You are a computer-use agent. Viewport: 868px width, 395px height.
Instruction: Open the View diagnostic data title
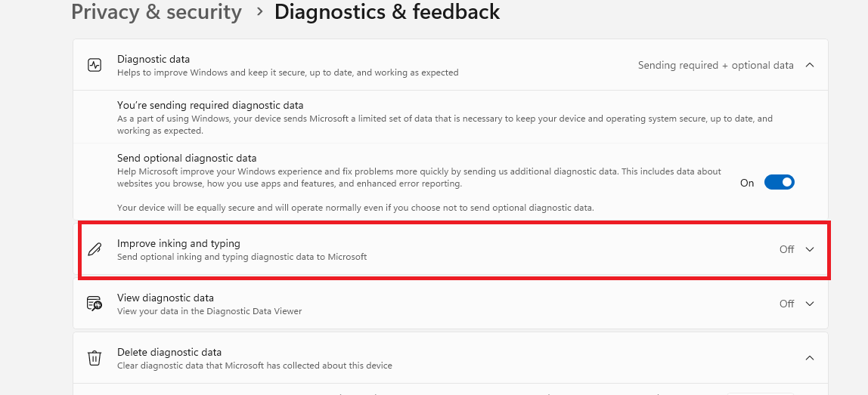point(166,298)
